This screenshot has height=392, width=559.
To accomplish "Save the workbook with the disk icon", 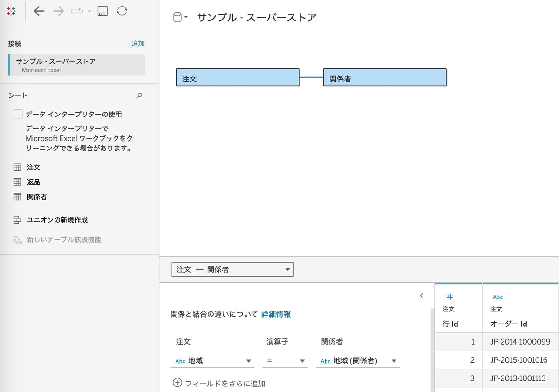I will pyautogui.click(x=103, y=11).
